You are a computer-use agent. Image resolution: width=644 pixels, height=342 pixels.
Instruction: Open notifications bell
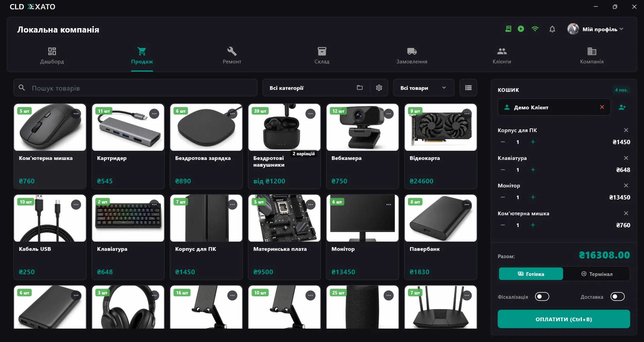(x=552, y=29)
